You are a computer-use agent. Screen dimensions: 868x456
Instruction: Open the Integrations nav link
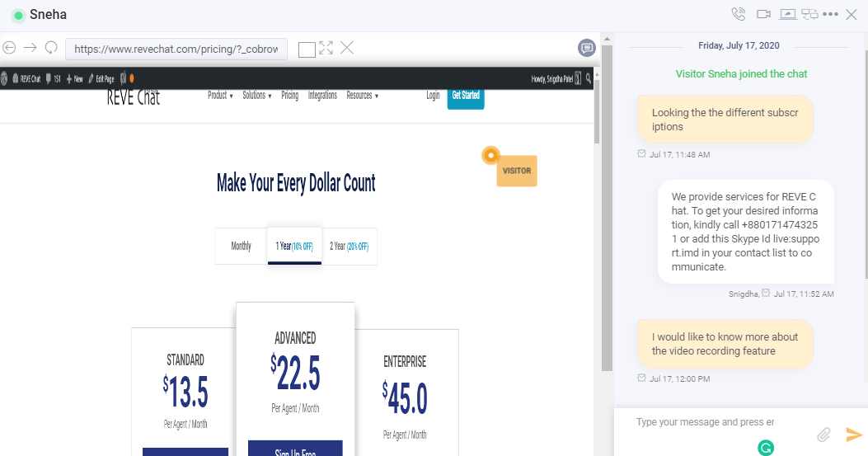point(322,96)
